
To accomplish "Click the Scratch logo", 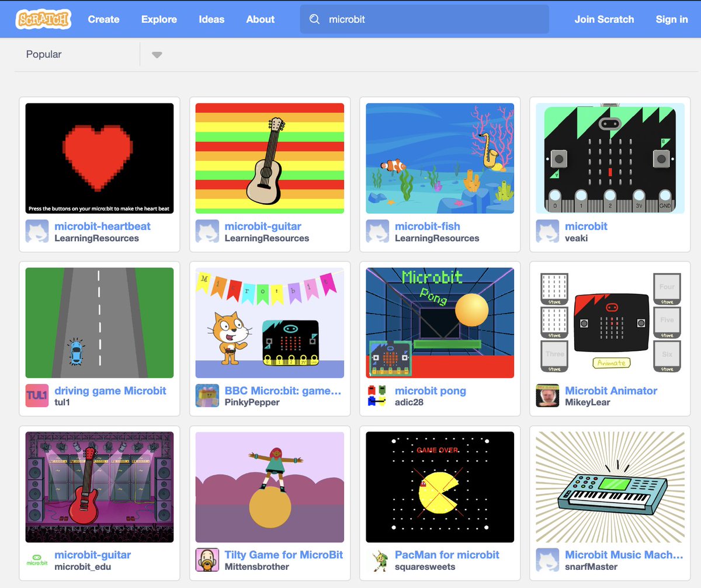I will point(44,19).
